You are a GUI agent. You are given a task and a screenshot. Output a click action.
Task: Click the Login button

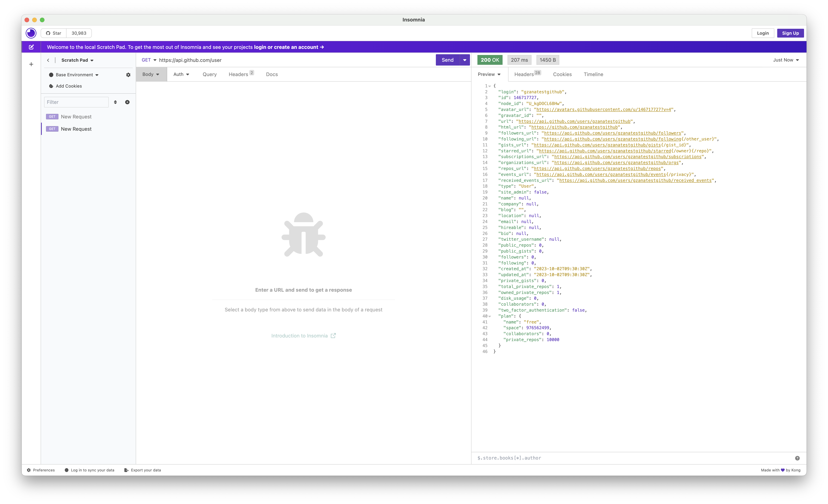762,33
